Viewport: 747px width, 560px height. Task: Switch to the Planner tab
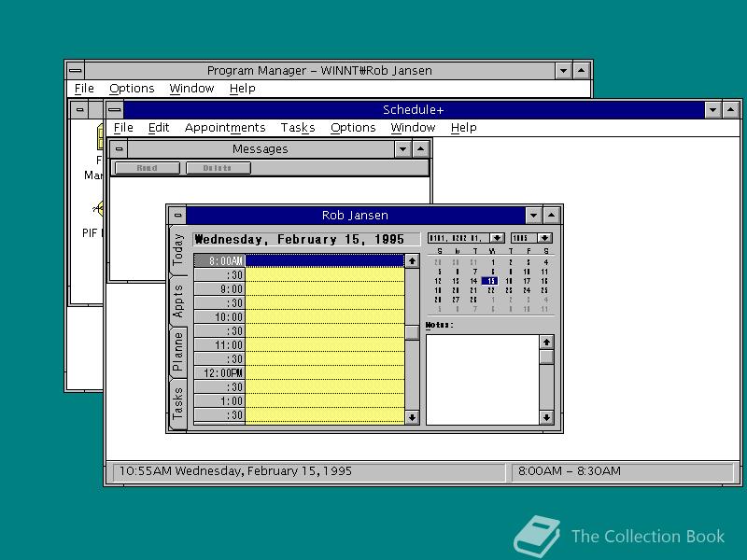coord(177,353)
